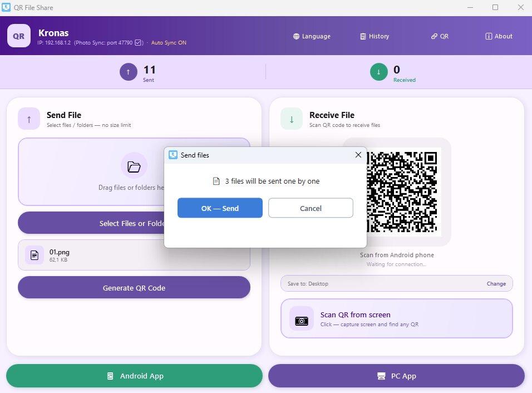532x393 pixels.
Task: Click the Receive File arrow icon
Action: click(292, 119)
